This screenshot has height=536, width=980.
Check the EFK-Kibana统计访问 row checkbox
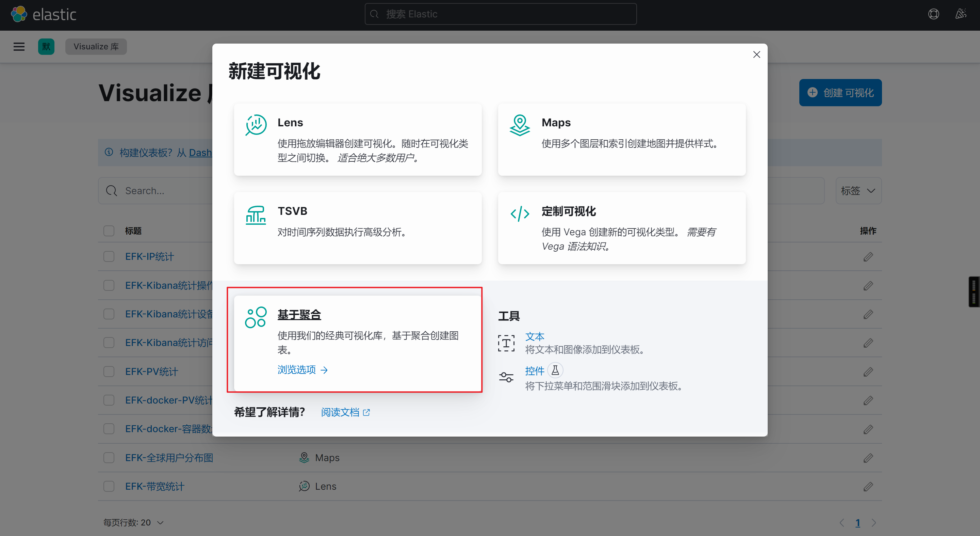point(109,343)
